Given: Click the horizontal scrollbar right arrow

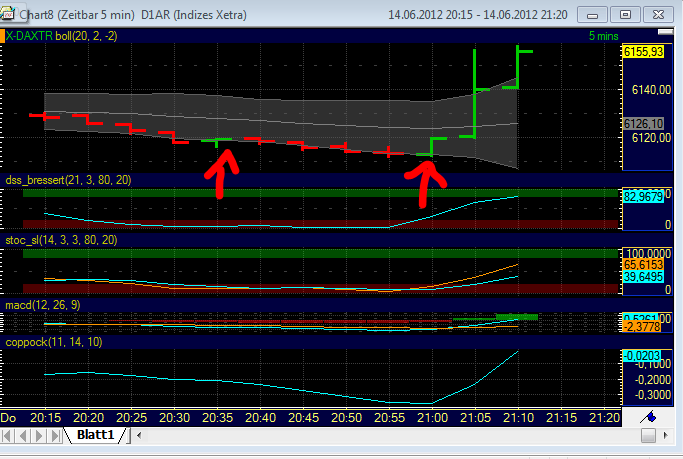Looking at the screenshot, I should pyautogui.click(x=665, y=435).
